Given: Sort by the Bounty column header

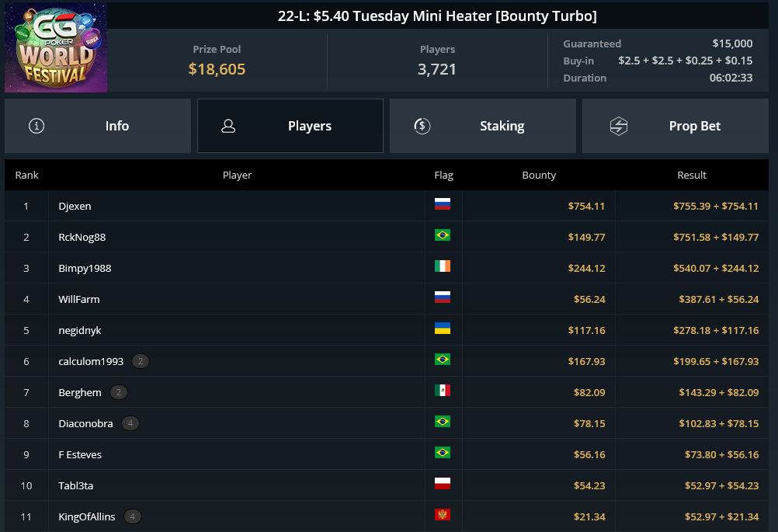Looking at the screenshot, I should 539,176.
